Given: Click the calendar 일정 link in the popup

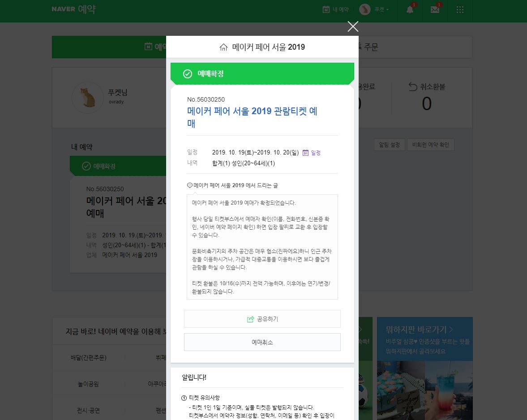Looking at the screenshot, I should (311, 153).
